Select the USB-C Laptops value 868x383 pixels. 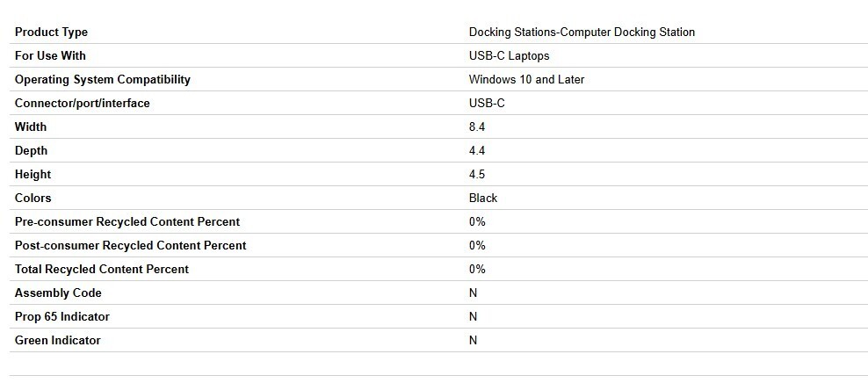click(x=509, y=56)
